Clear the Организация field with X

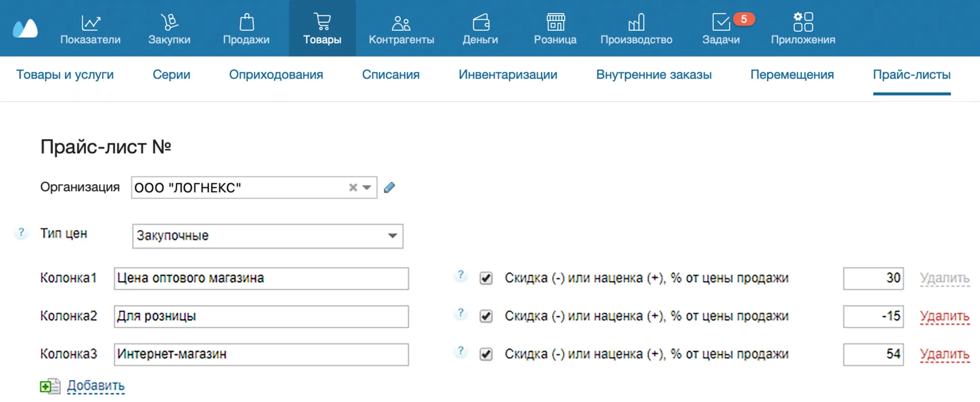click(353, 187)
